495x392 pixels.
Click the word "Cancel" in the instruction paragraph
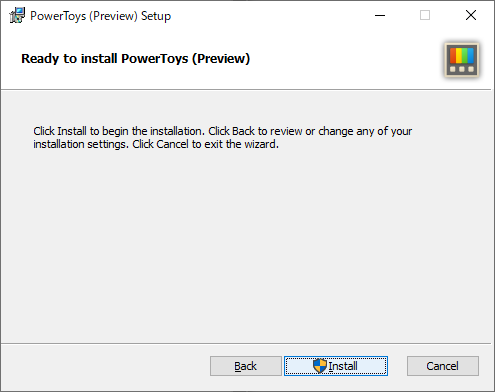click(x=172, y=144)
